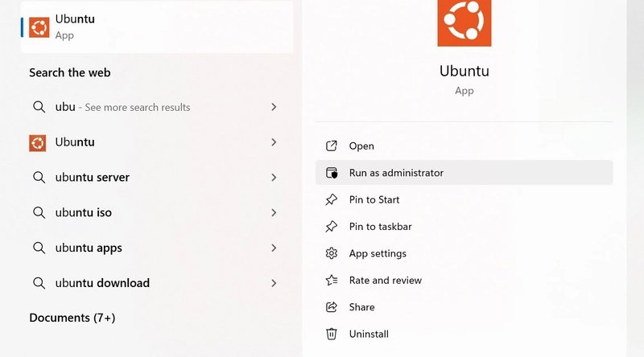Image resolution: width=644 pixels, height=357 pixels.
Task: Click the magnifier icon next to 'ubuntu iso'
Action: tap(39, 212)
